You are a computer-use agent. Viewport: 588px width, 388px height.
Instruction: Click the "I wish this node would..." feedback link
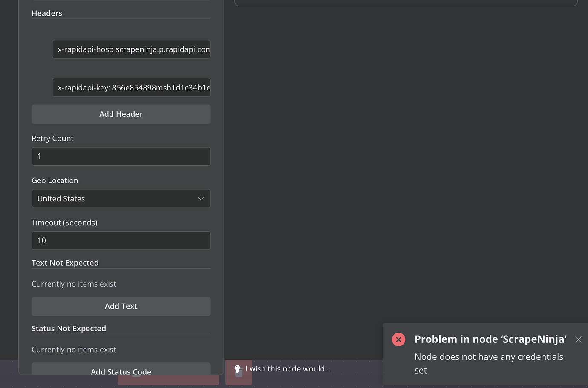pyautogui.click(x=288, y=368)
